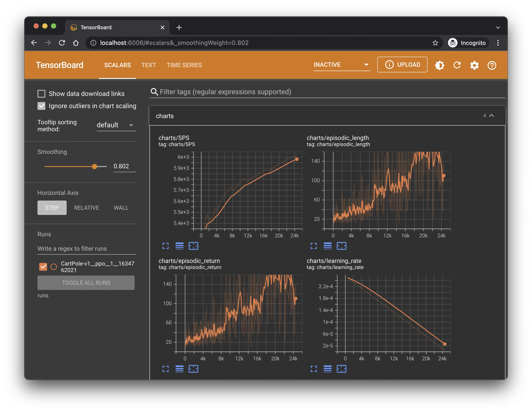Uncheck the CartPole-v1__ppo run checkbox
The width and height of the screenshot is (532, 412).
(x=43, y=267)
